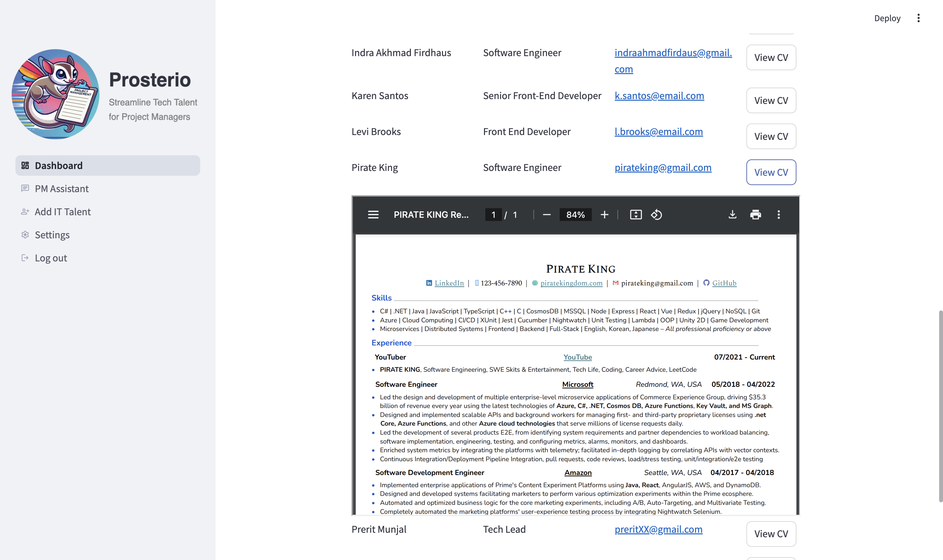Click the PDF page number field

point(493,215)
